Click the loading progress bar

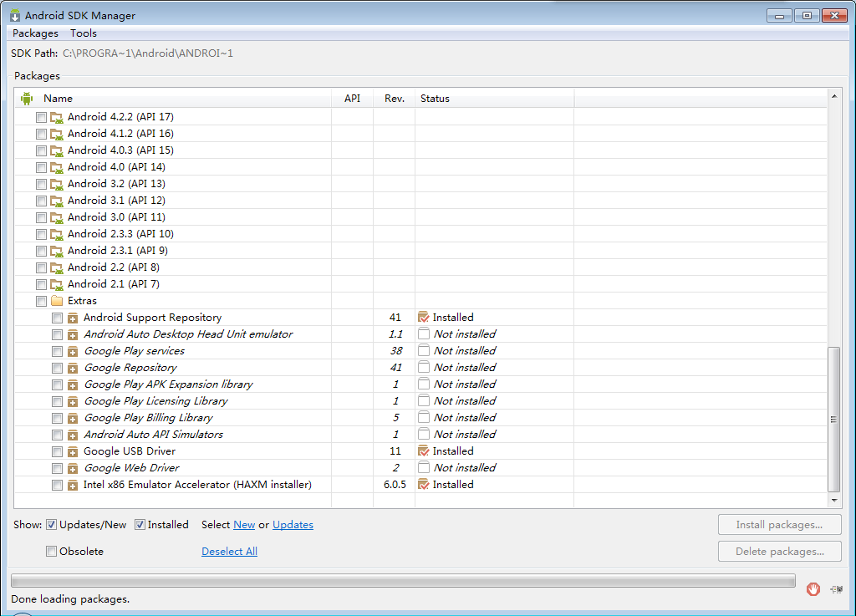(x=403, y=581)
